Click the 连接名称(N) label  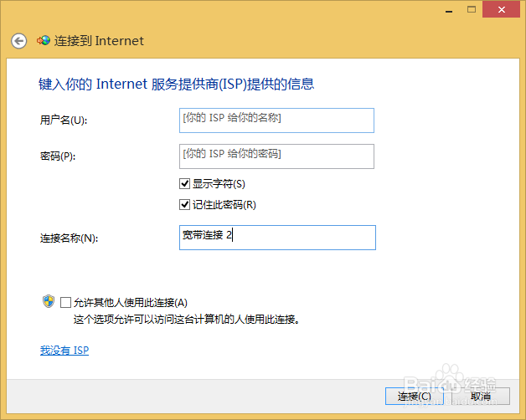pos(70,238)
